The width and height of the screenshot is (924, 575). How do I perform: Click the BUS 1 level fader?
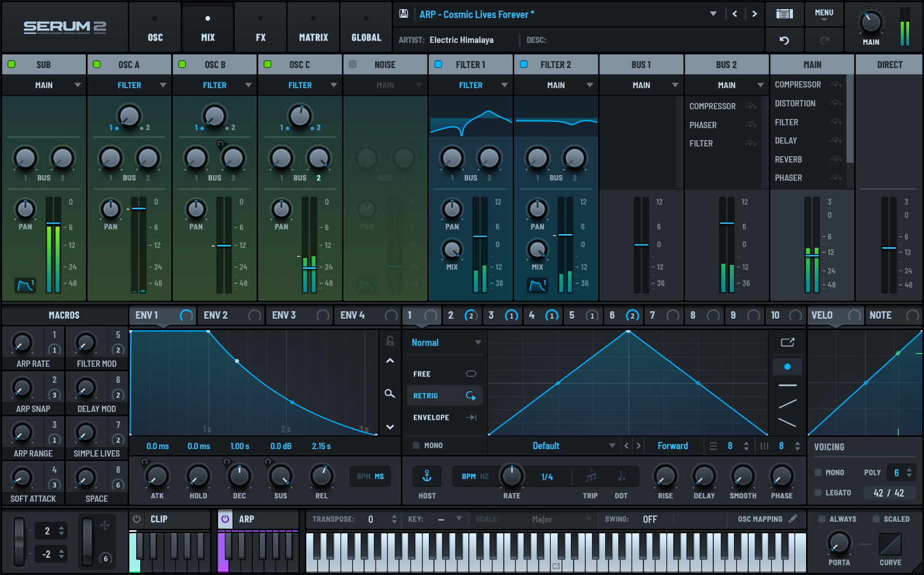pos(641,245)
